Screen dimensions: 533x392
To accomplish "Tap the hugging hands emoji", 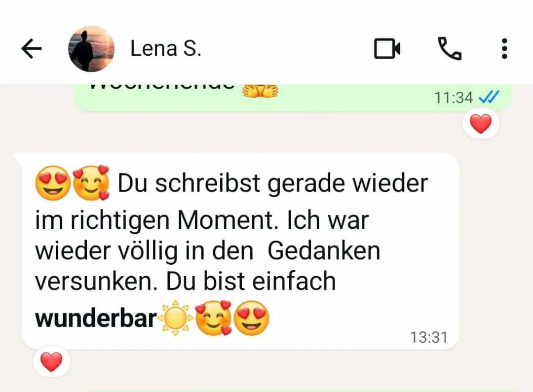I will pos(261,91).
